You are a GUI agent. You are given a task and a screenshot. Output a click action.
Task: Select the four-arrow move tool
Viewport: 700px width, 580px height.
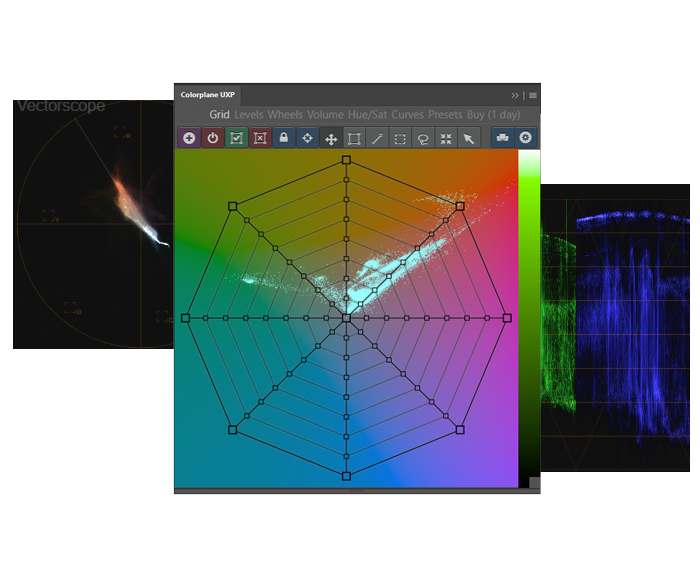(x=331, y=138)
